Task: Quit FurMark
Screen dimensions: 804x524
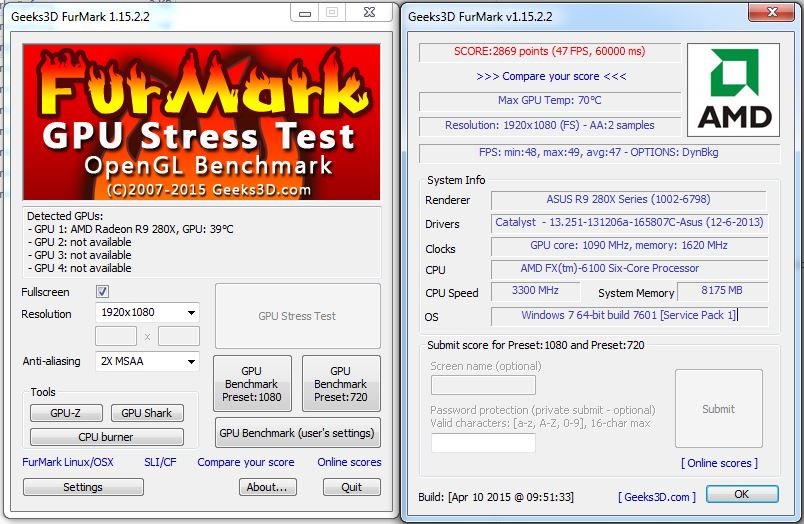Action: (x=352, y=487)
